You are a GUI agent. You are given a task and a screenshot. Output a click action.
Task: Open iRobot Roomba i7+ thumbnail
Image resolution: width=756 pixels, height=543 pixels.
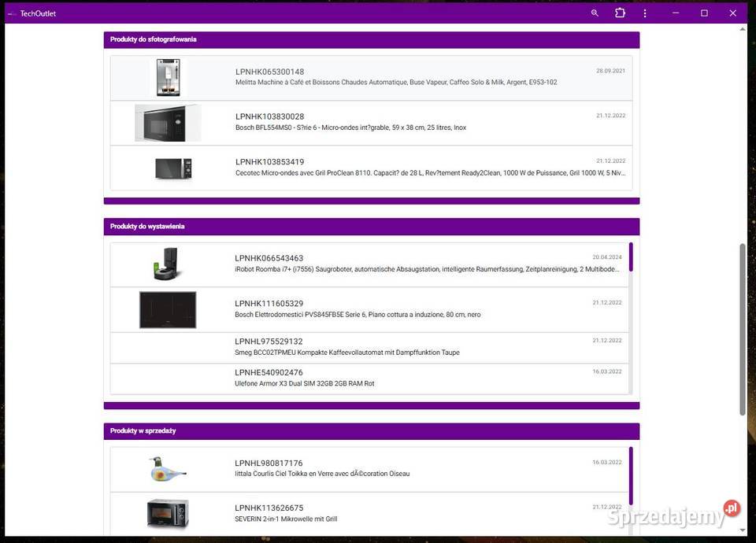pos(167,264)
